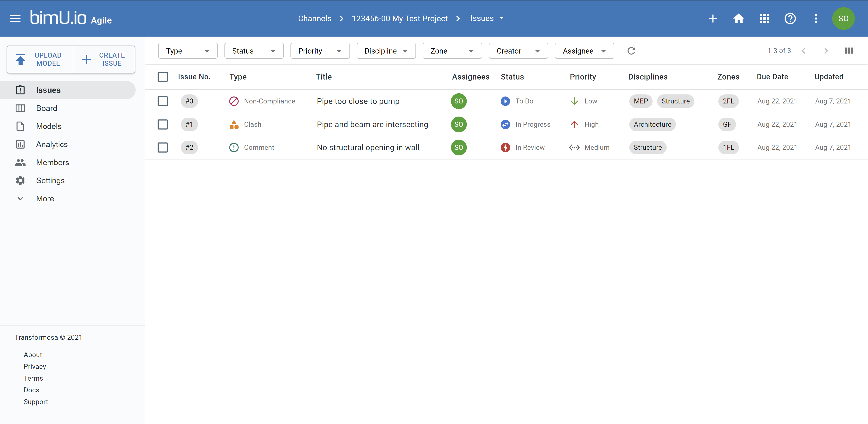The image size is (868, 424).
Task: Open the Priority filter dropdown
Action: (320, 51)
